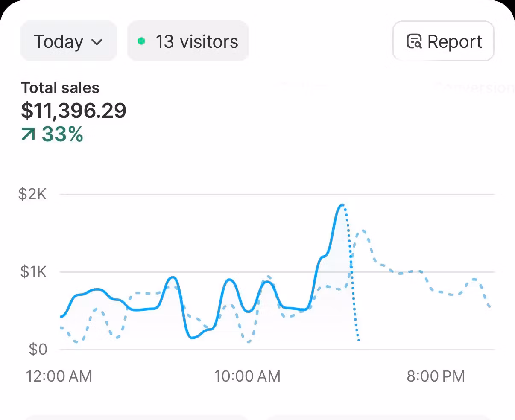
Task: Click the $0 y-axis label
Action: pyautogui.click(x=38, y=350)
